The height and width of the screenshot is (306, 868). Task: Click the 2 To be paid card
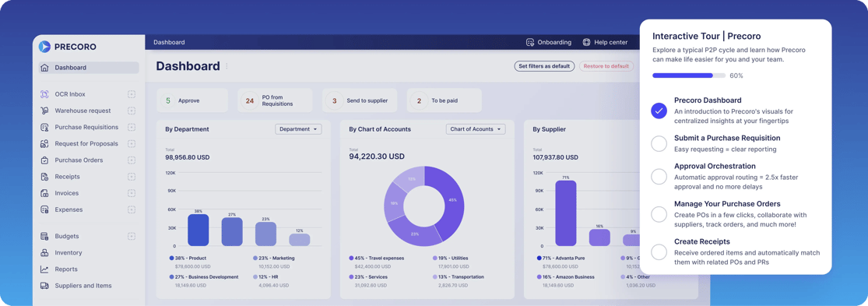pos(444,100)
